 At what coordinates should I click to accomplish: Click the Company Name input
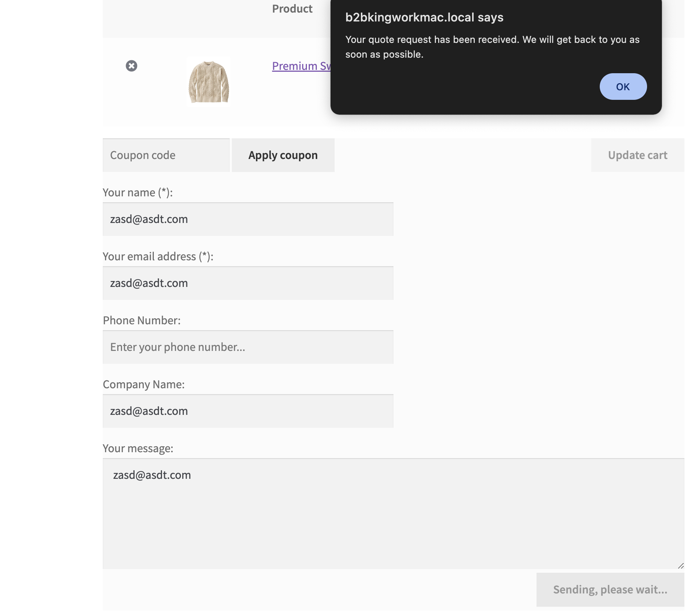pyautogui.click(x=248, y=411)
